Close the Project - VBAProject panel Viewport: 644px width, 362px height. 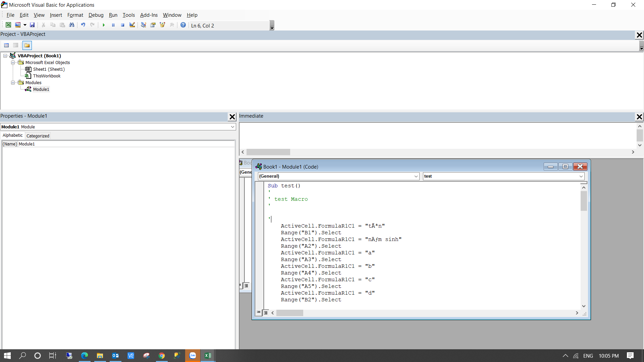[639, 35]
